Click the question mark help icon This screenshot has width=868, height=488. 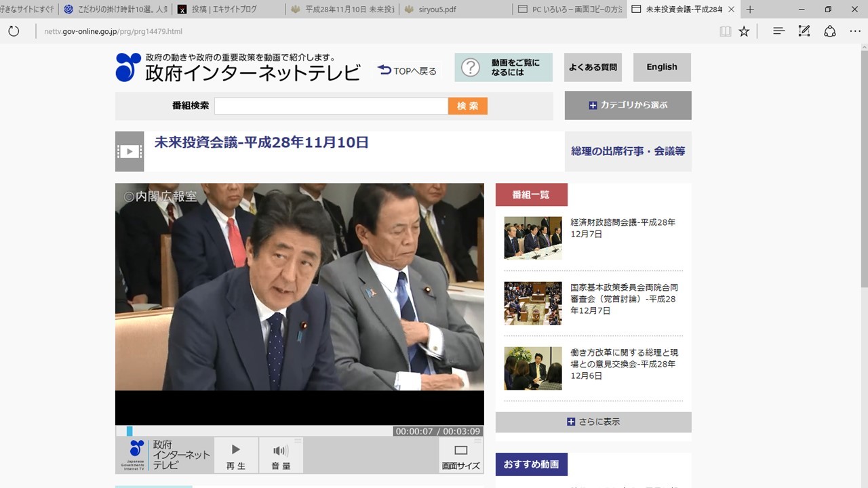(x=471, y=68)
